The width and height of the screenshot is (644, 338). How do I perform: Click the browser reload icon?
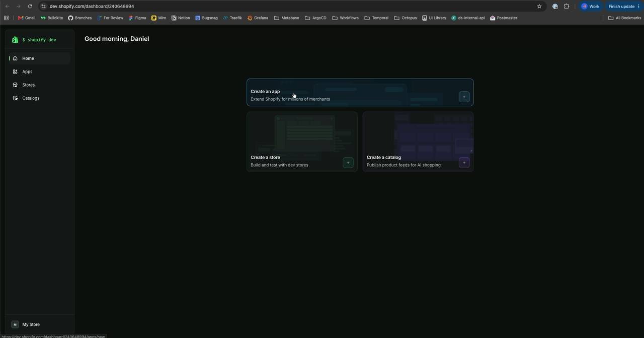click(x=30, y=7)
